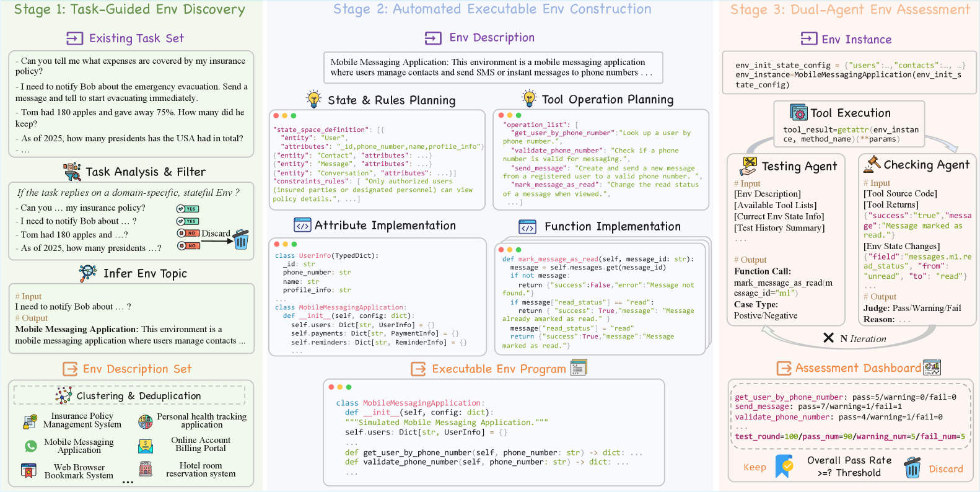This screenshot has height=492, width=980.
Task: Click the 'tool_result=getattr' code under Tool Execution
Action: (851, 134)
